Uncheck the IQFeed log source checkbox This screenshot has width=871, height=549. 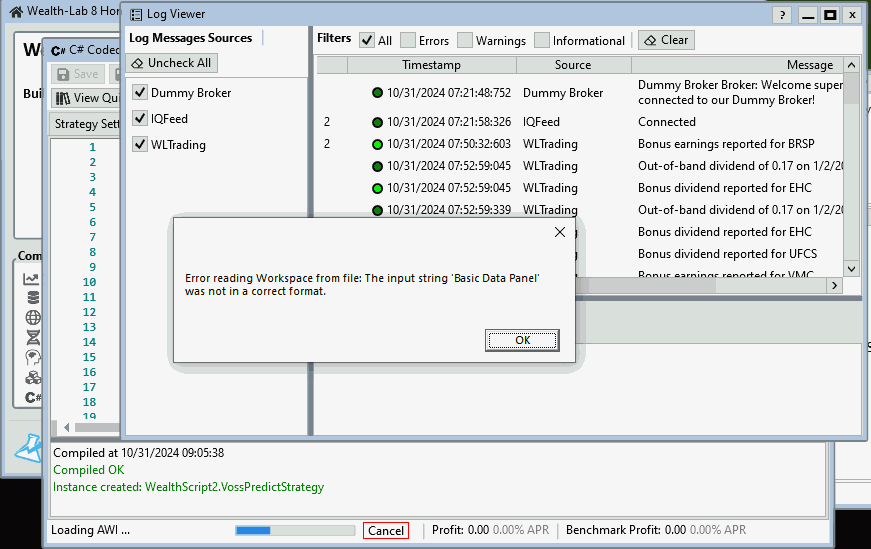[140, 119]
